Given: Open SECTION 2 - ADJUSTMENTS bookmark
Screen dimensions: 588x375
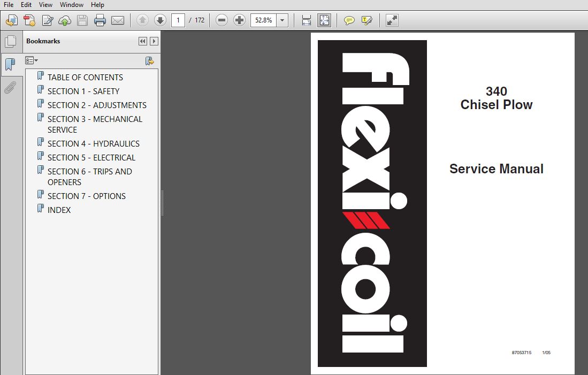Looking at the screenshot, I should pyautogui.click(x=97, y=105).
